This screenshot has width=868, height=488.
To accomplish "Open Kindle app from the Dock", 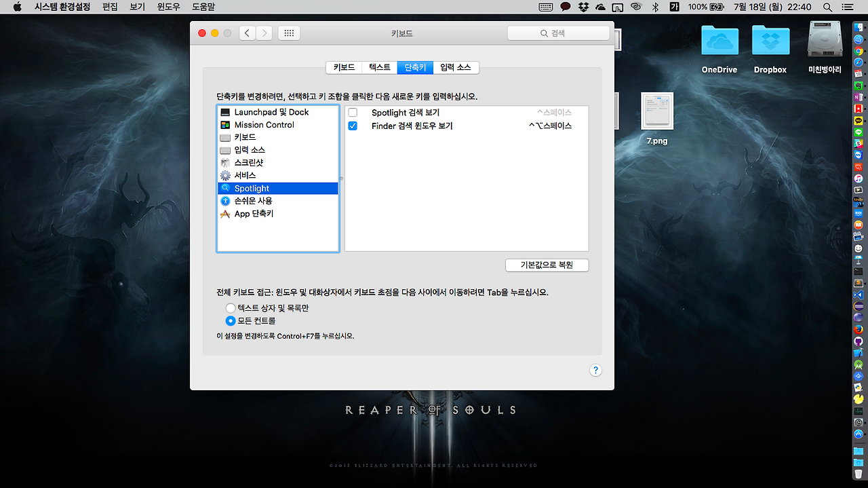I will (x=859, y=201).
